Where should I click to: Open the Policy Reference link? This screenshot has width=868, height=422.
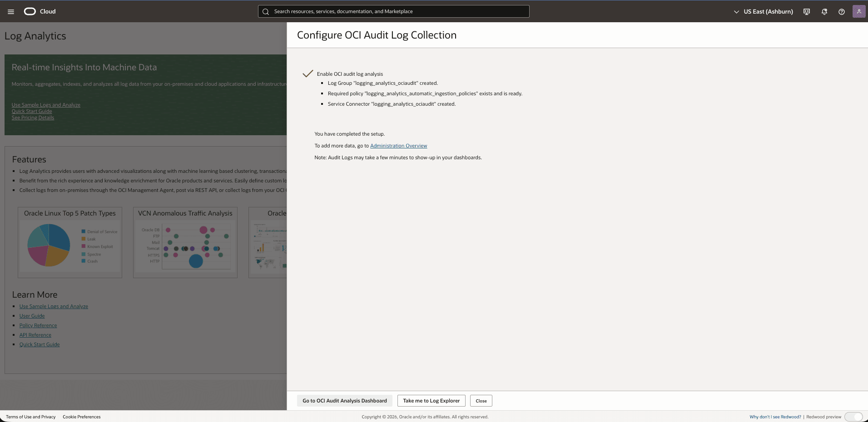point(38,325)
